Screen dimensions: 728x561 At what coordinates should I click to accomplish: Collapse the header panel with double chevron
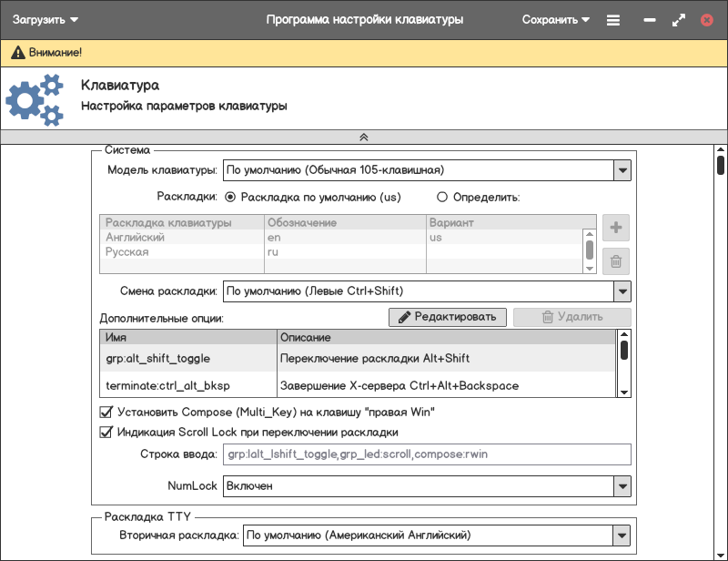(x=364, y=137)
